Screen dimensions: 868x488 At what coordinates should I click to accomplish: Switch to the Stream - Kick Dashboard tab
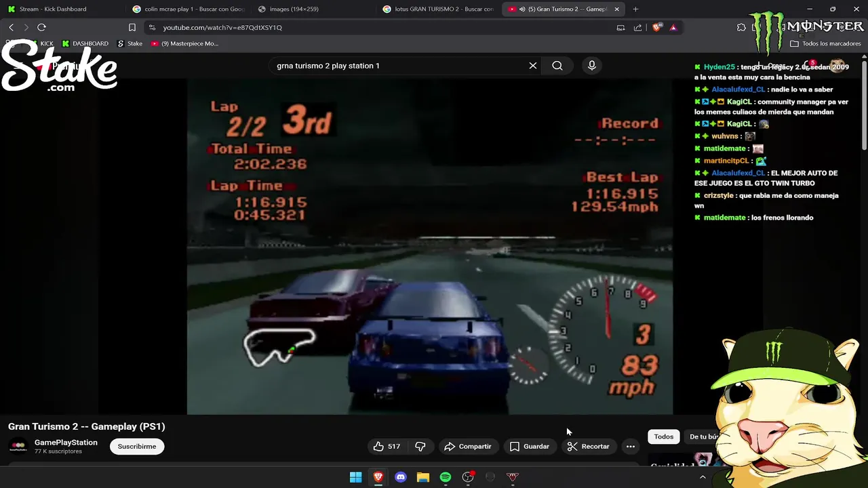click(x=62, y=9)
